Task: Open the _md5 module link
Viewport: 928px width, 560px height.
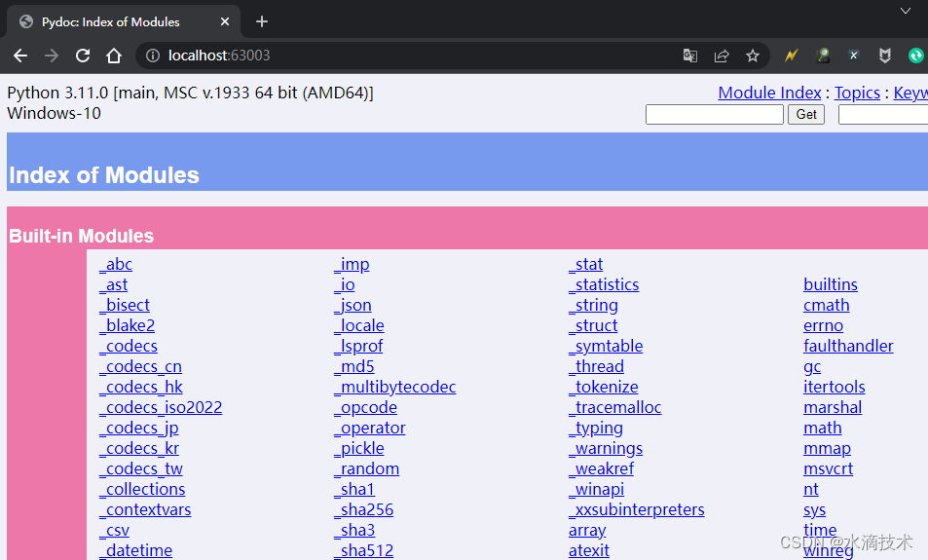Action: click(x=353, y=366)
